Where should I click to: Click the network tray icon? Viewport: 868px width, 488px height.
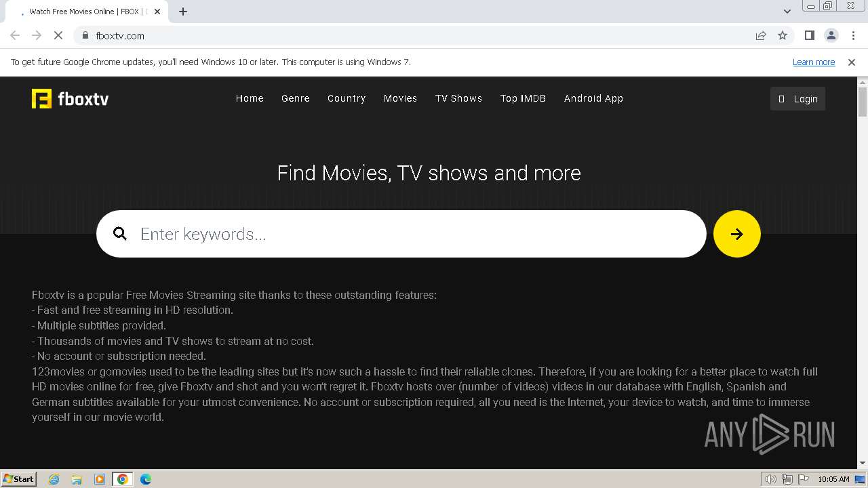click(x=787, y=479)
